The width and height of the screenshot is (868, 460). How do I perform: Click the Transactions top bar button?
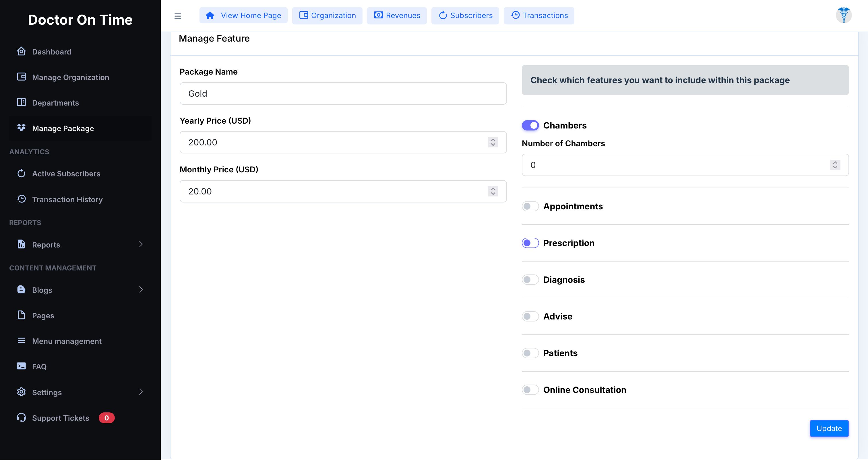[539, 15]
